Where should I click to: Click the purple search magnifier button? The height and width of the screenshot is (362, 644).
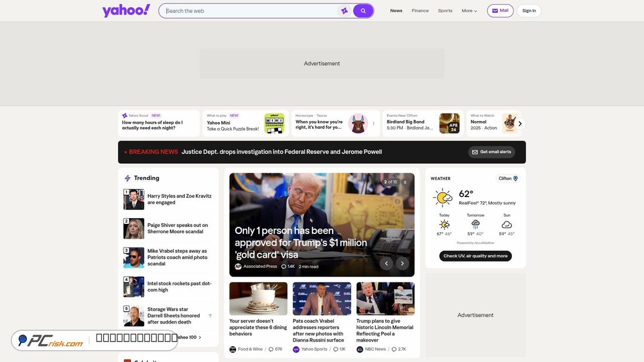tap(363, 11)
